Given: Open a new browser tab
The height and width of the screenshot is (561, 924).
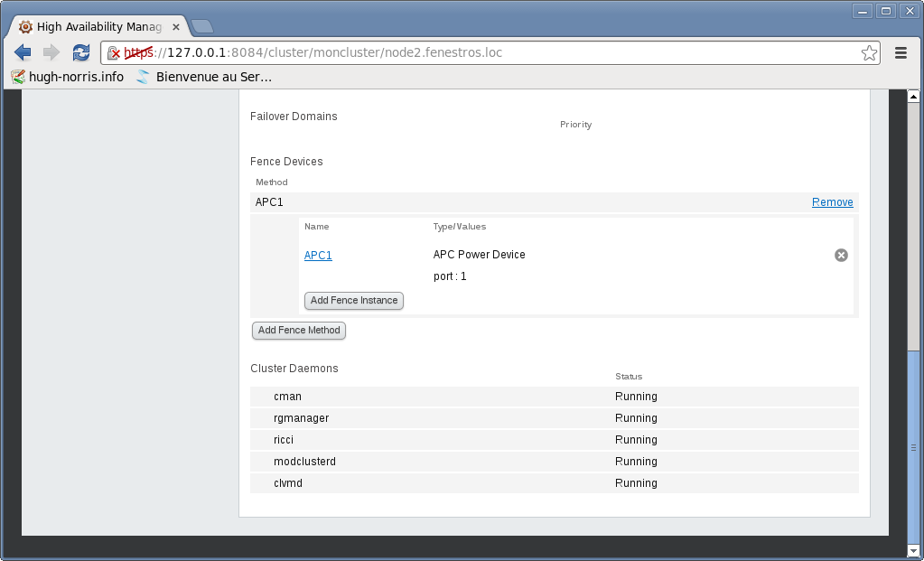Looking at the screenshot, I should pos(201,26).
